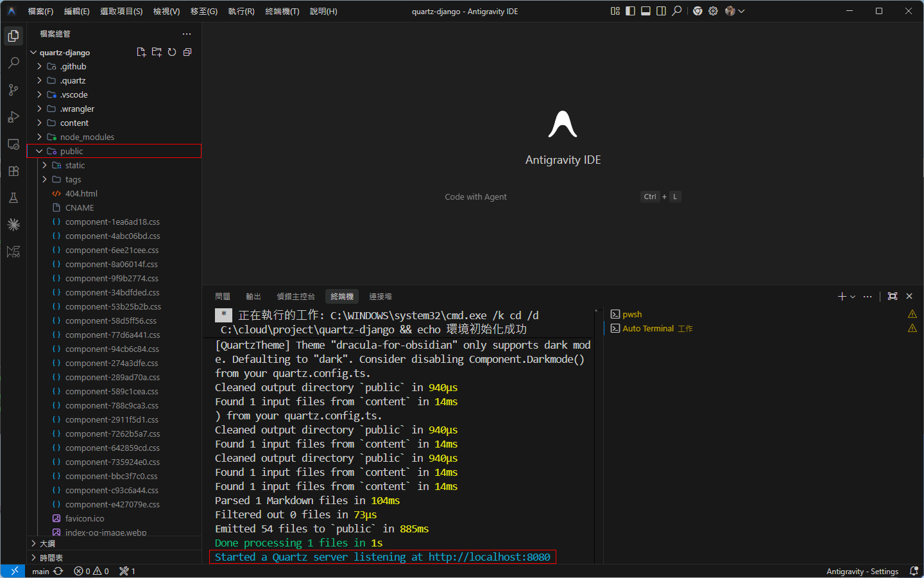Refresh the file explorer

(172, 52)
